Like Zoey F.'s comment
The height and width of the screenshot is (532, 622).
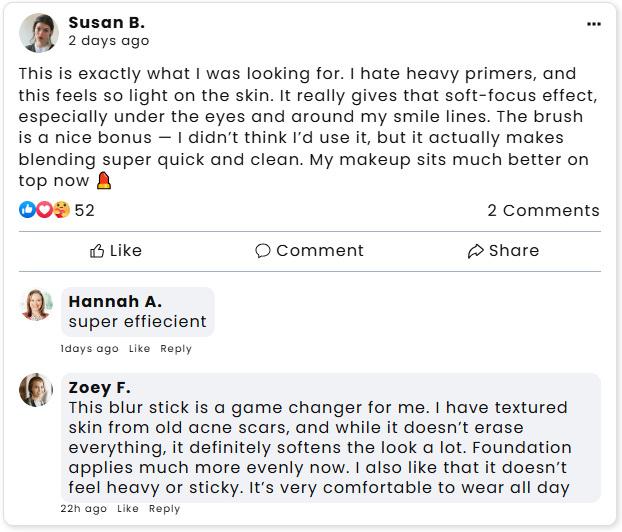pos(128,509)
